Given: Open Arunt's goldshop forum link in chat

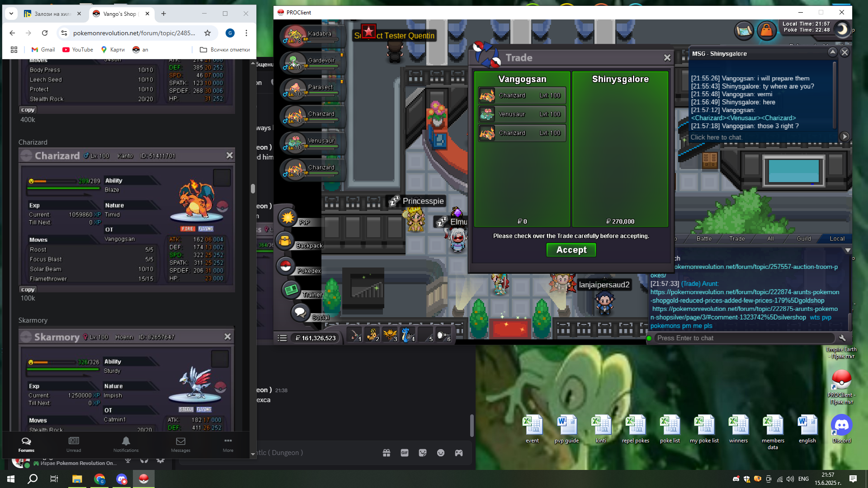Looking at the screenshot, I should pyautogui.click(x=745, y=296).
